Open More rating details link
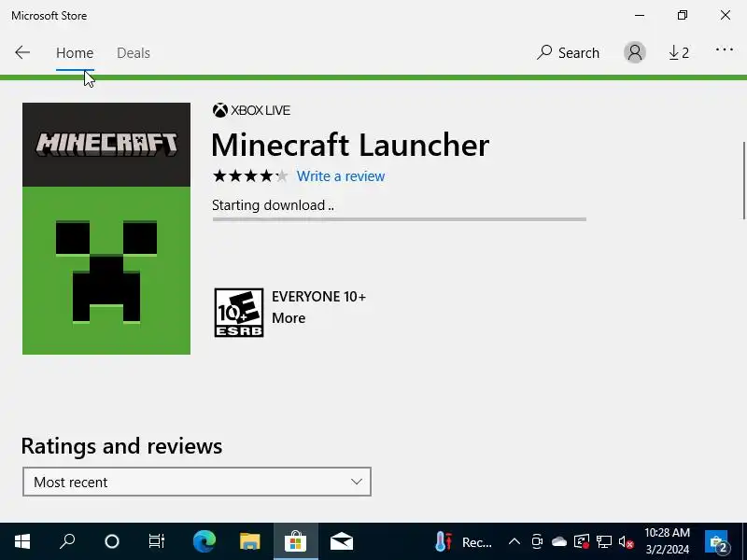The width and height of the screenshot is (747, 560). click(x=289, y=318)
